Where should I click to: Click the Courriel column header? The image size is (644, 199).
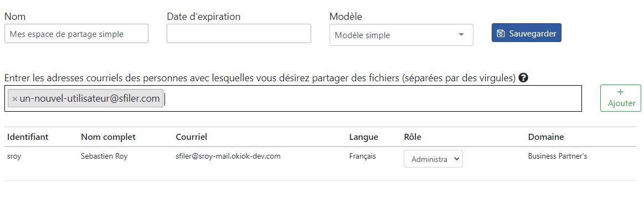coord(192,137)
